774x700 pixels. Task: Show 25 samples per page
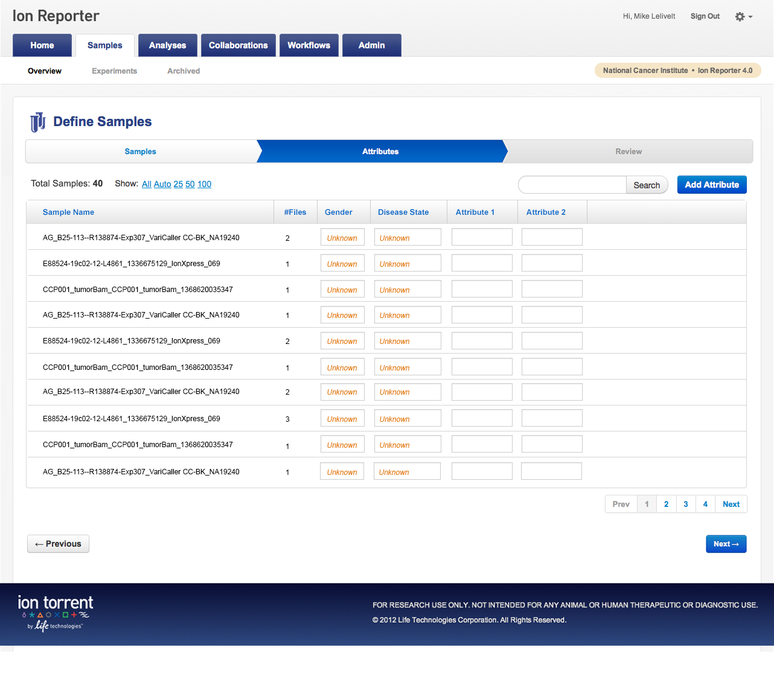coord(178,184)
